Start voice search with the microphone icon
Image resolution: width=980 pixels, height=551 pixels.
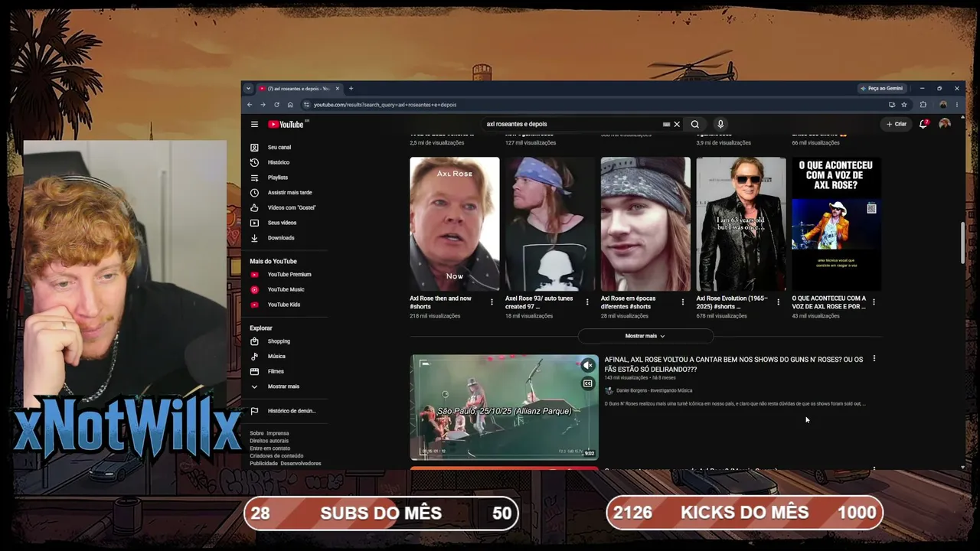tap(720, 124)
